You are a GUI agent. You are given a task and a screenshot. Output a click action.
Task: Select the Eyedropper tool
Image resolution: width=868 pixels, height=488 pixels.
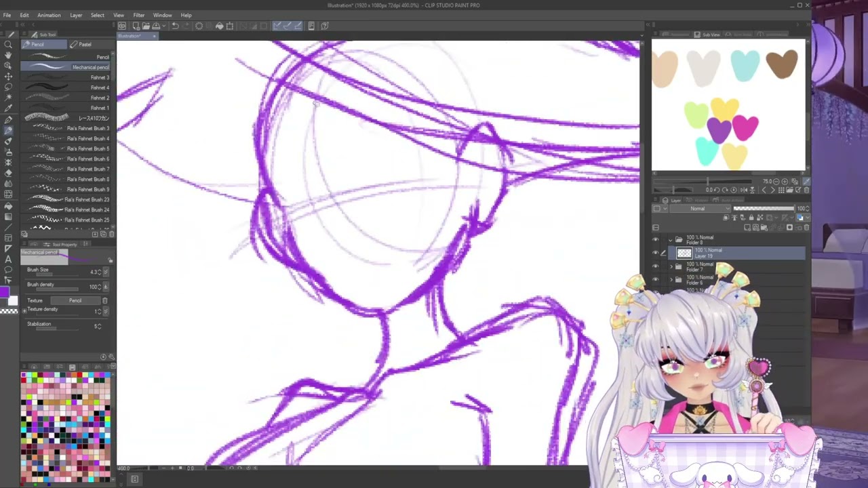[x=8, y=108]
